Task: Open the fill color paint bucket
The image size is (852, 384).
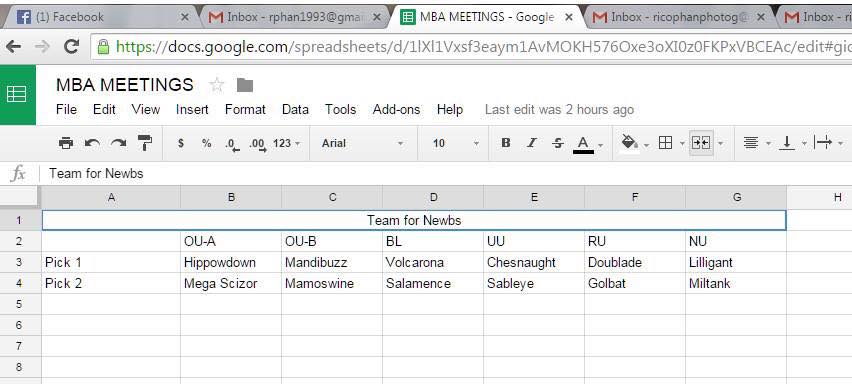Action: tap(630, 143)
